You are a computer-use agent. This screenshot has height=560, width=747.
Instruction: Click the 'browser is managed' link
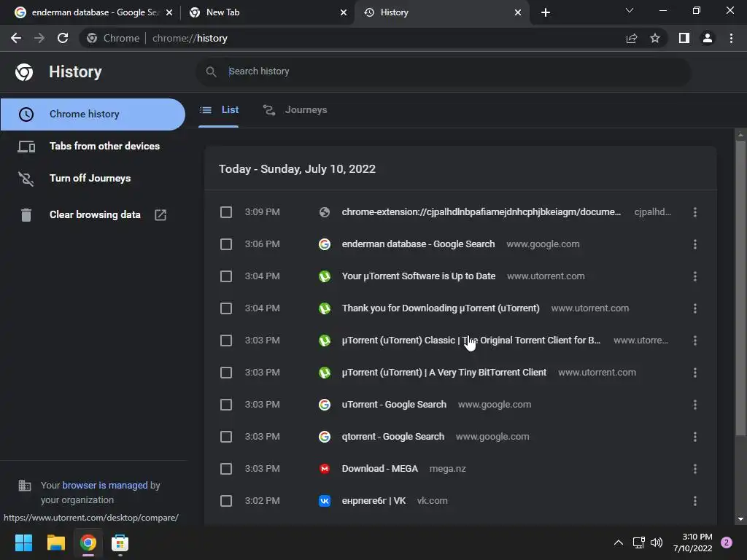[x=105, y=485]
